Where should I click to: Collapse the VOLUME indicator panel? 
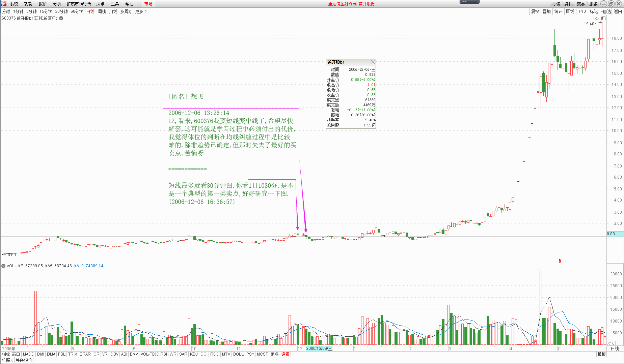coord(3,266)
